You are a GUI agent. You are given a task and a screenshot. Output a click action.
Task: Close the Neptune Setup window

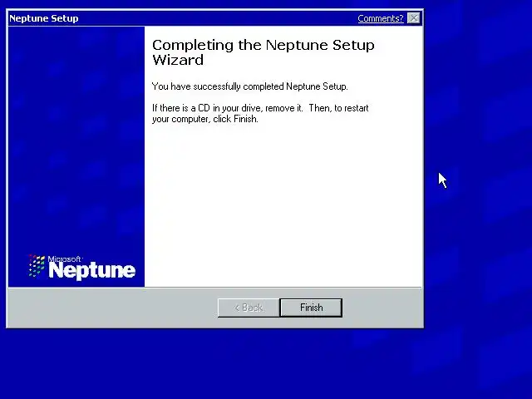(x=414, y=18)
